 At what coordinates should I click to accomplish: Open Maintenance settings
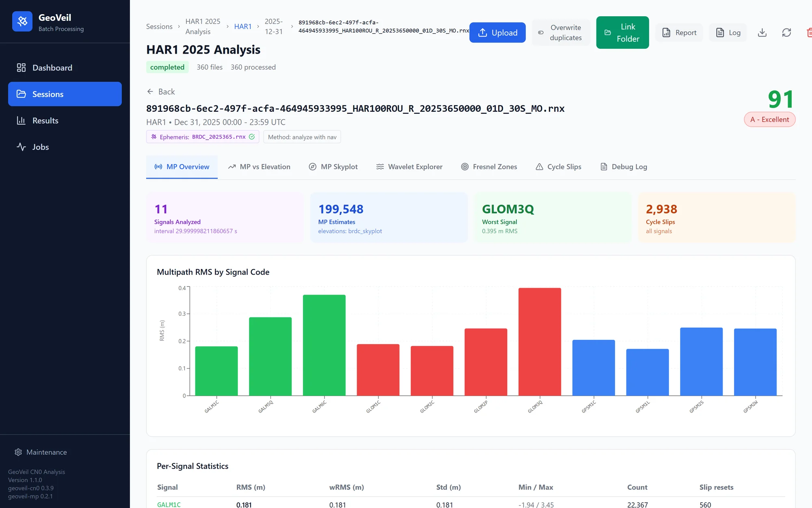pos(41,452)
